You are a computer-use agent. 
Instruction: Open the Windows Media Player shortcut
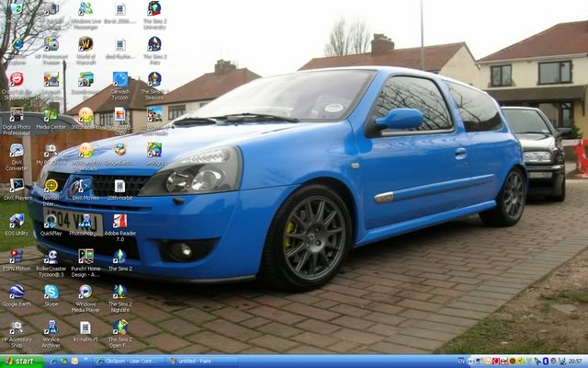pyautogui.click(x=85, y=292)
